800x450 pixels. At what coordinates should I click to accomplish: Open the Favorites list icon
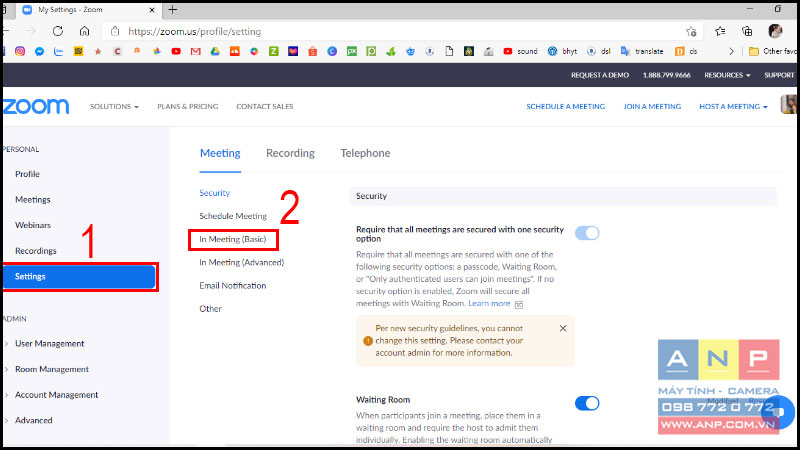(720, 32)
